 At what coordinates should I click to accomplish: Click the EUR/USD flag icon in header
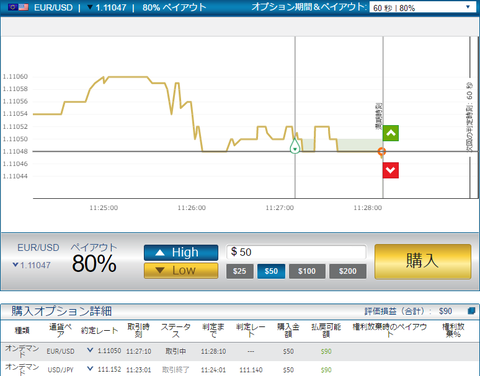18,7
